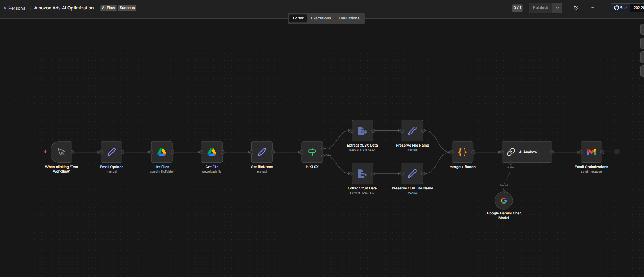Expand the Publish dropdown arrow
644x277 pixels.
(557, 8)
